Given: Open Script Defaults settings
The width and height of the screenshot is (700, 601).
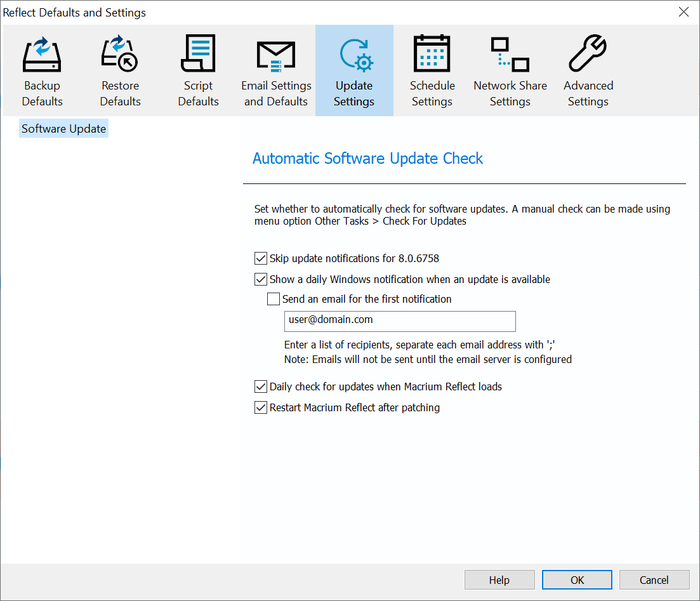Looking at the screenshot, I should (x=198, y=70).
